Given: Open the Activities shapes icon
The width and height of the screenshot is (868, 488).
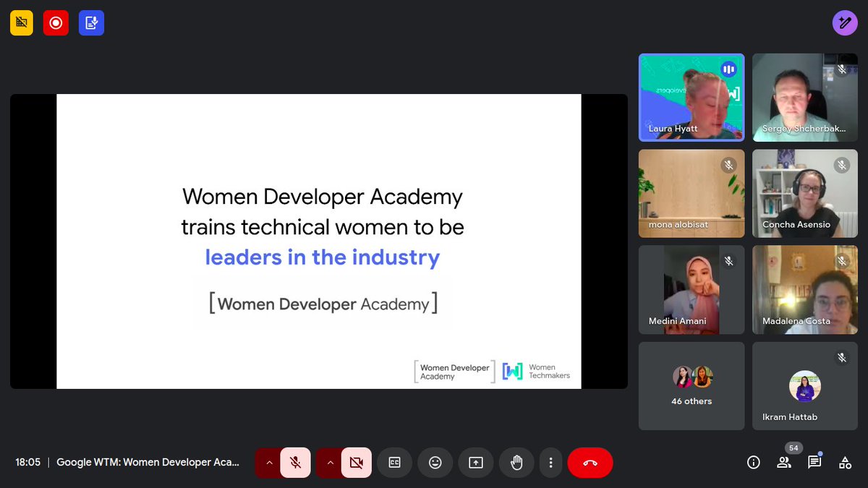Looking at the screenshot, I should click(x=845, y=463).
